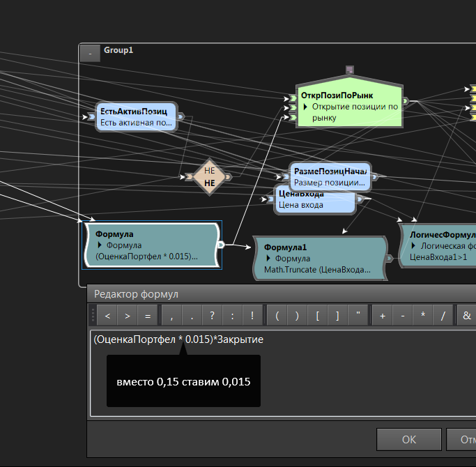Click the output port of Формула1 block

(390, 259)
